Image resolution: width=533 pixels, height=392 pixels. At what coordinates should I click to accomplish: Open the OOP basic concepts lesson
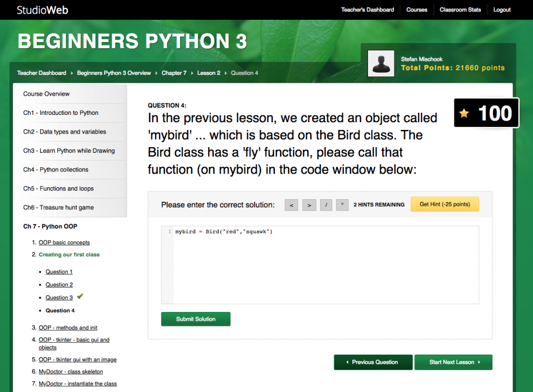click(64, 242)
